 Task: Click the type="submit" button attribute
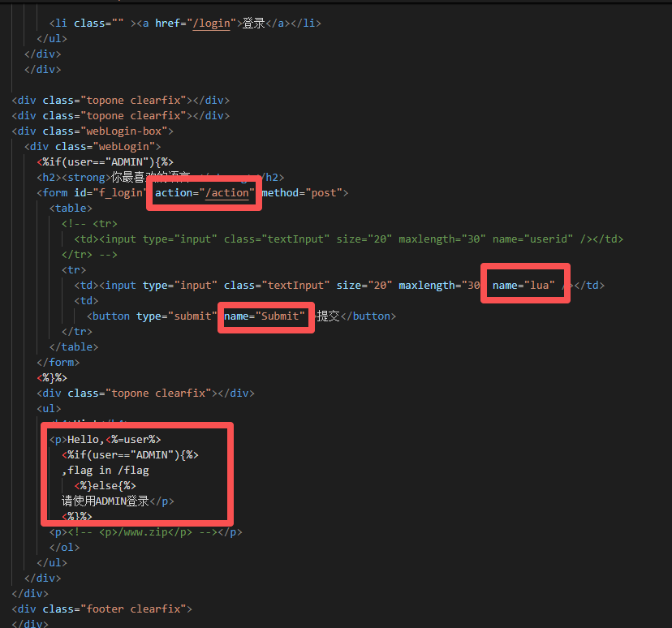pyautogui.click(x=177, y=316)
